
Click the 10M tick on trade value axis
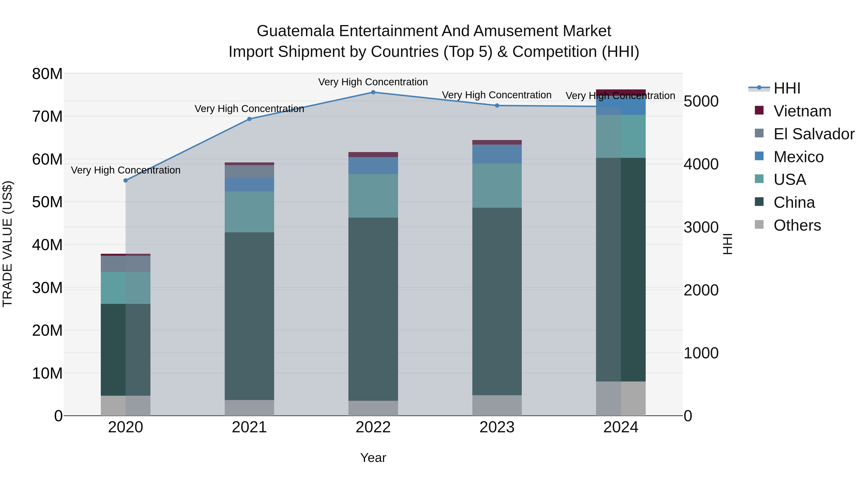[x=47, y=373]
